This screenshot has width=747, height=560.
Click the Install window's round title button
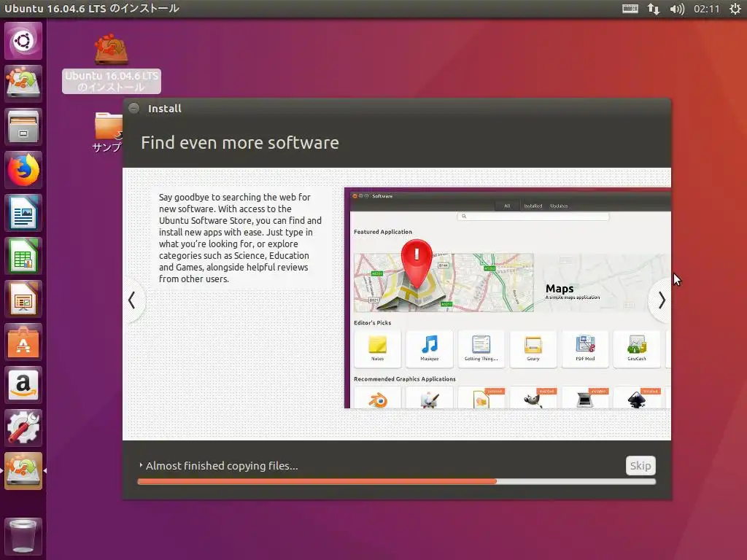[134, 108]
